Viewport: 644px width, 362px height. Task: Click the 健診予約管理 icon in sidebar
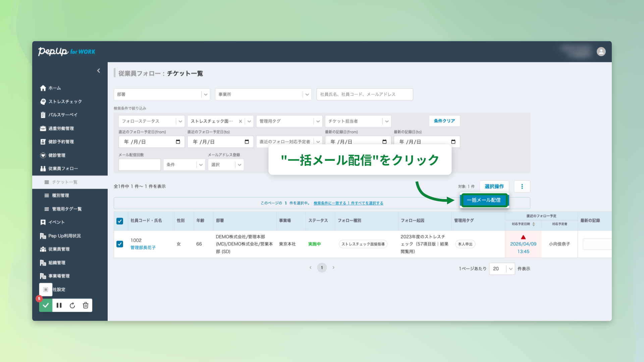43,142
